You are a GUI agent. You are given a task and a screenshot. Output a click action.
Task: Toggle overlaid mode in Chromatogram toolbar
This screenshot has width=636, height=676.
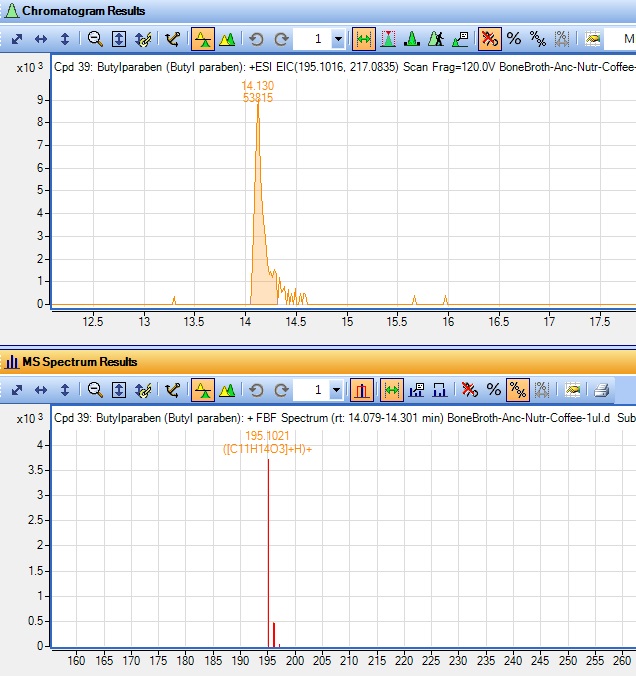click(x=227, y=39)
